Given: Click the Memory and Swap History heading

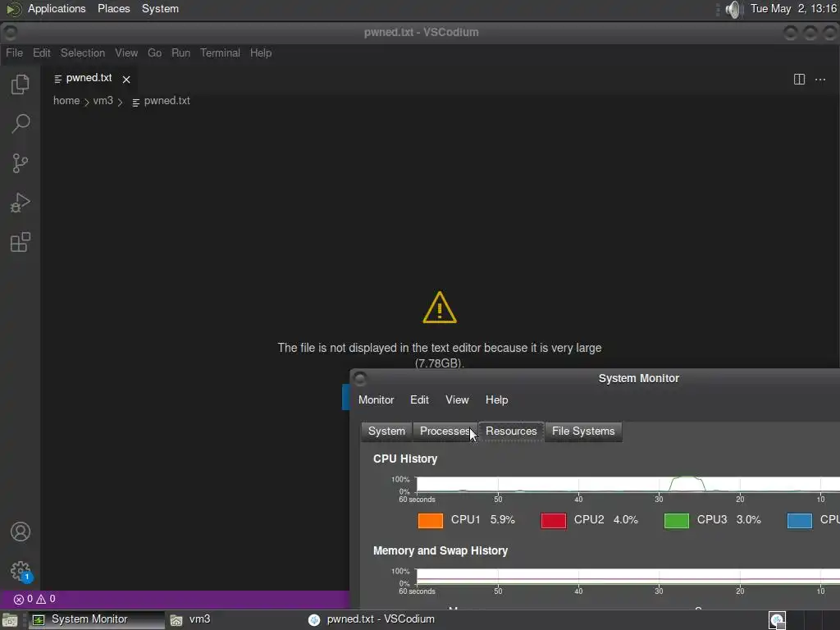Looking at the screenshot, I should (441, 550).
